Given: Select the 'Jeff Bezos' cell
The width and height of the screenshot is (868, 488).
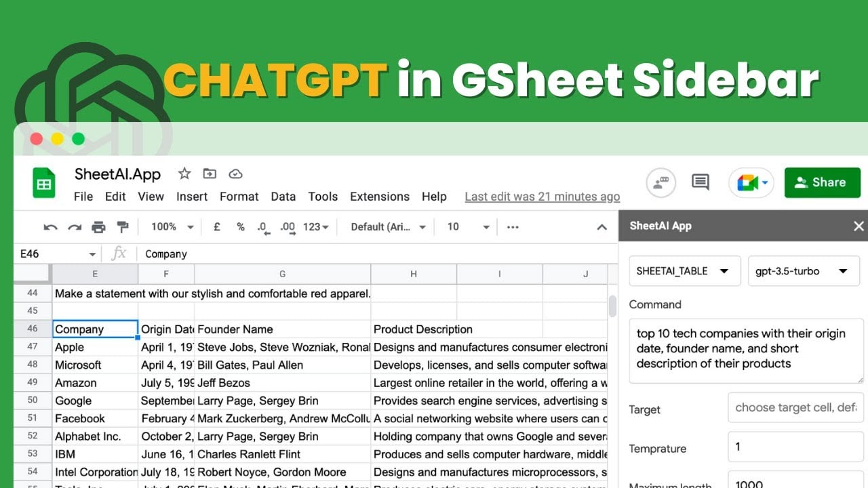Looking at the screenshot, I should coord(282,383).
